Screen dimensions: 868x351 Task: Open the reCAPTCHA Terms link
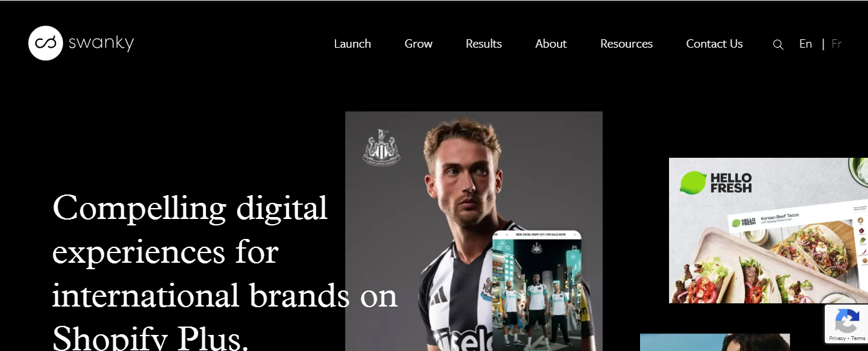point(858,338)
